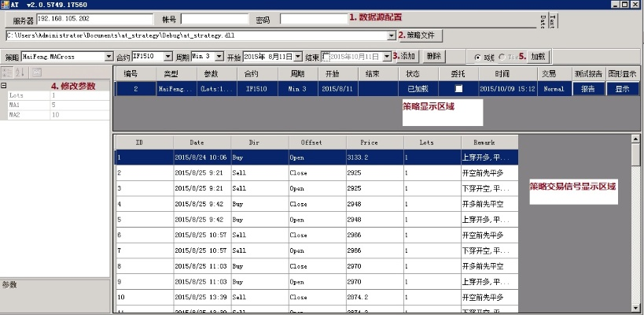This screenshot has width=644, height=315.
Task: Open the strategy DLL file path dropdown
Action: (x=392, y=35)
